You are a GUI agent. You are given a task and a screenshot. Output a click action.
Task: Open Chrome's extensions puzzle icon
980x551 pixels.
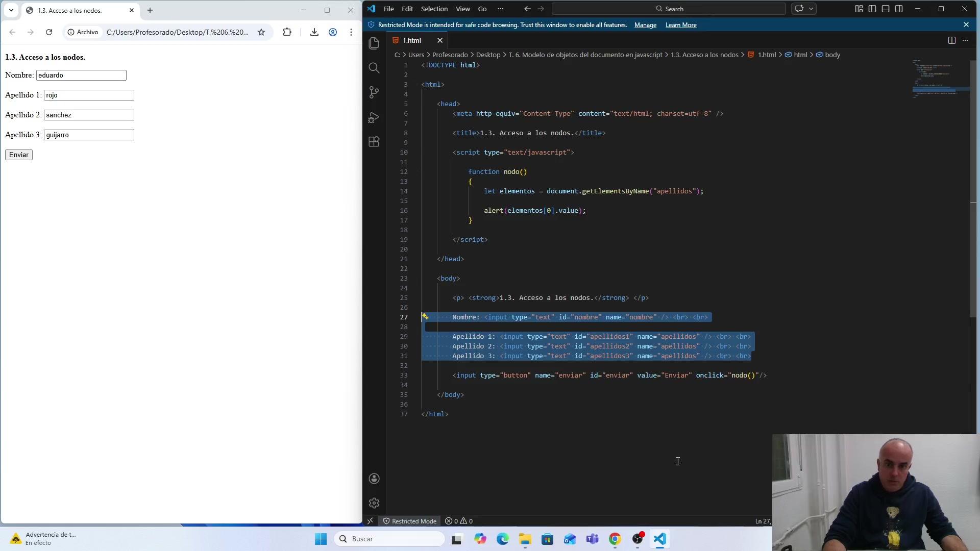(287, 32)
